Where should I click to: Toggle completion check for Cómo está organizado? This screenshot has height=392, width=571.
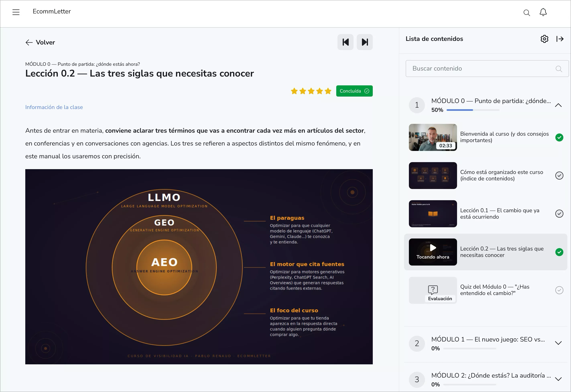(559, 175)
